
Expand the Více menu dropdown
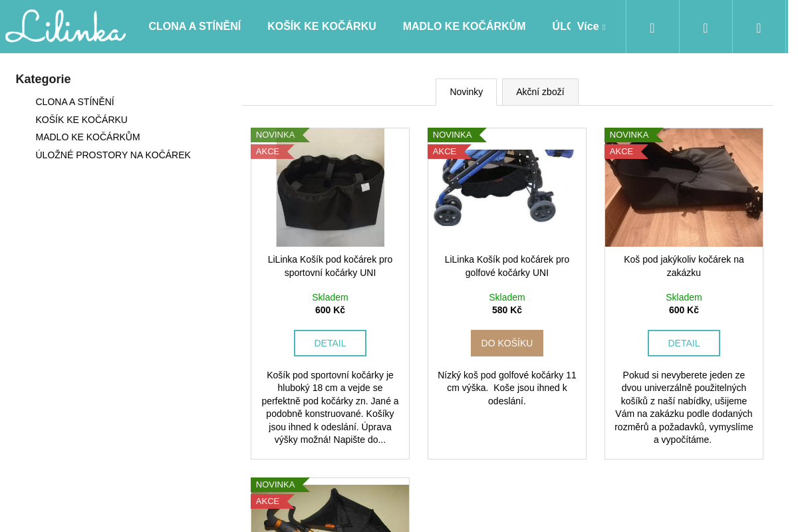pos(591,27)
